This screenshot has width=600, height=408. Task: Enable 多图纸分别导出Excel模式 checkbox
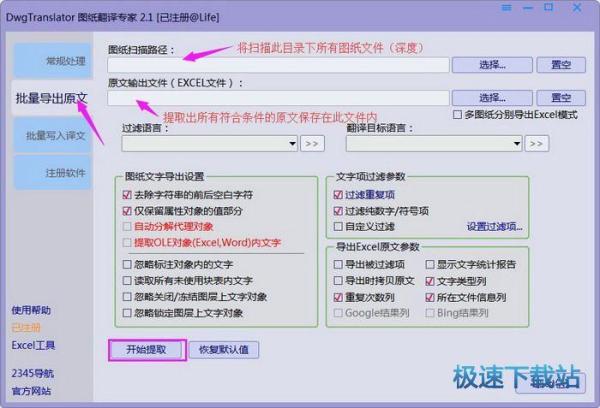(x=457, y=114)
